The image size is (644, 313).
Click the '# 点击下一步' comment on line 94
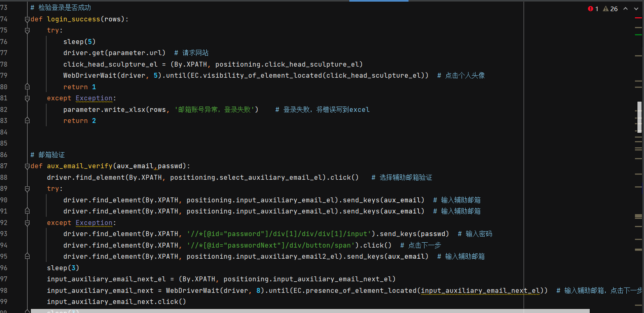click(x=420, y=245)
